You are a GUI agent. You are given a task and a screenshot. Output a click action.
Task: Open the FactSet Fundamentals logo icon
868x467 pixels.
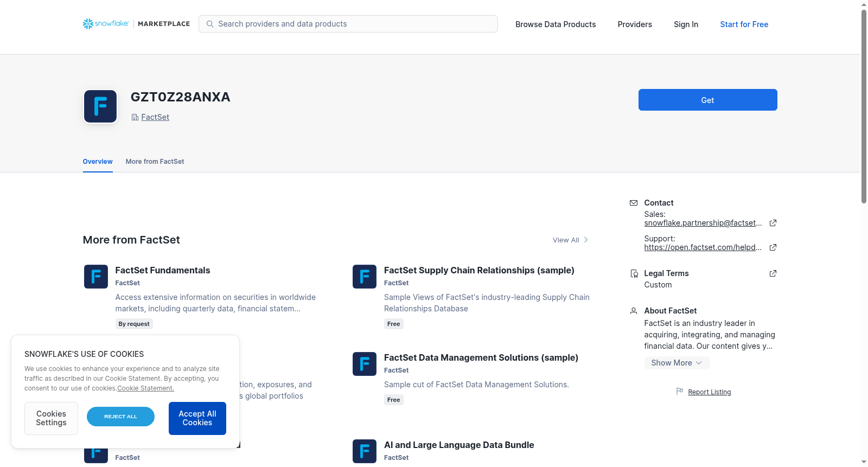point(96,277)
